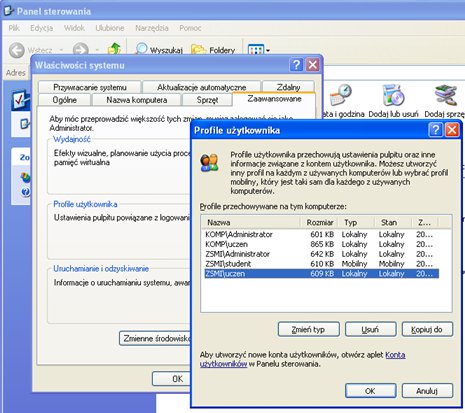The image size is (465, 413).
Task: Switch to Aktualizacje automatyczne tab
Action: [x=201, y=87]
